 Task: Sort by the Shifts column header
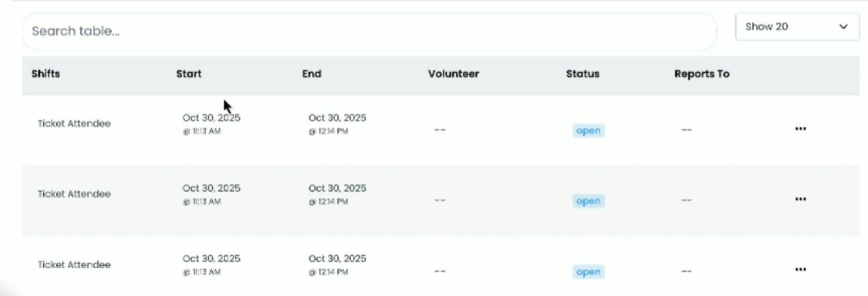pos(46,74)
